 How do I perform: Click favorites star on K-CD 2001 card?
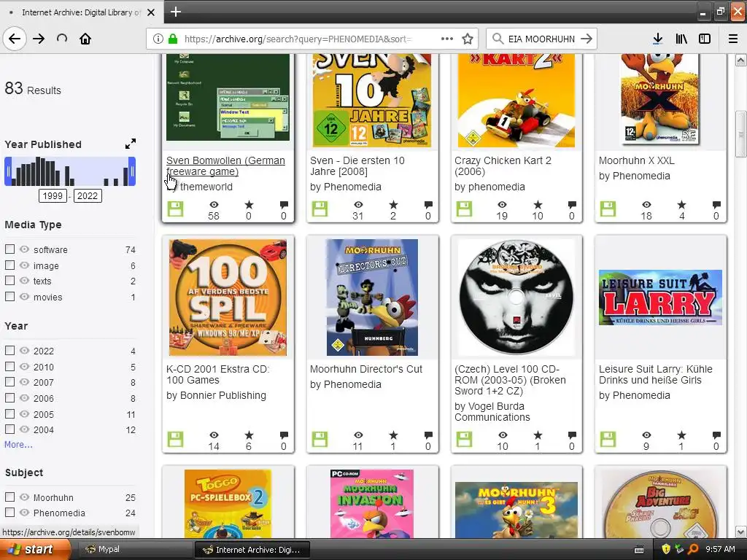tap(249, 435)
